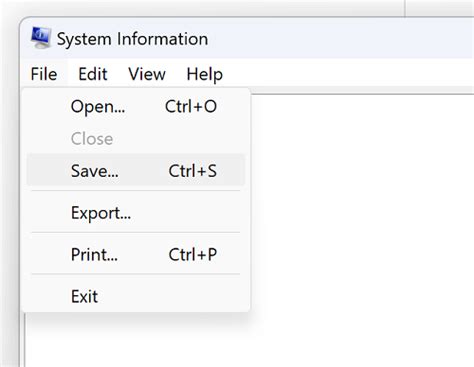474x367 pixels.
Task: Open the View menu
Action: 147,74
